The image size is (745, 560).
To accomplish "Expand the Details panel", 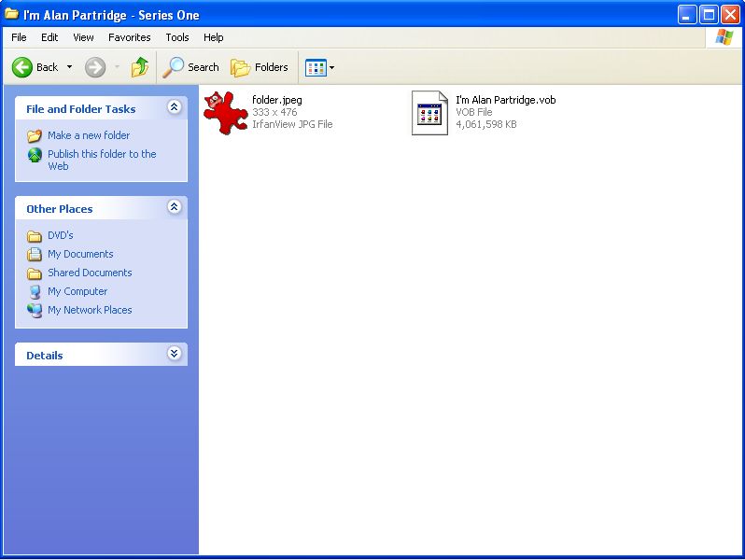I will click(x=175, y=354).
